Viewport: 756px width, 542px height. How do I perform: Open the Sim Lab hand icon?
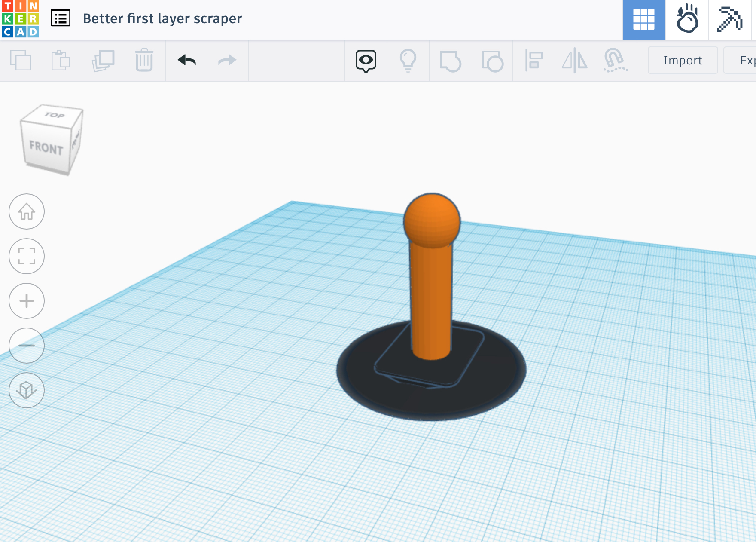[686, 19]
